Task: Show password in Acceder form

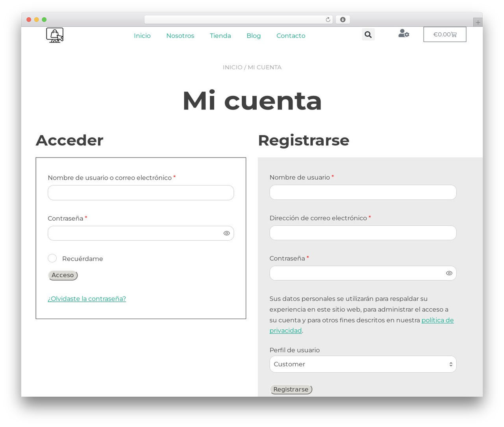Action: point(226,233)
